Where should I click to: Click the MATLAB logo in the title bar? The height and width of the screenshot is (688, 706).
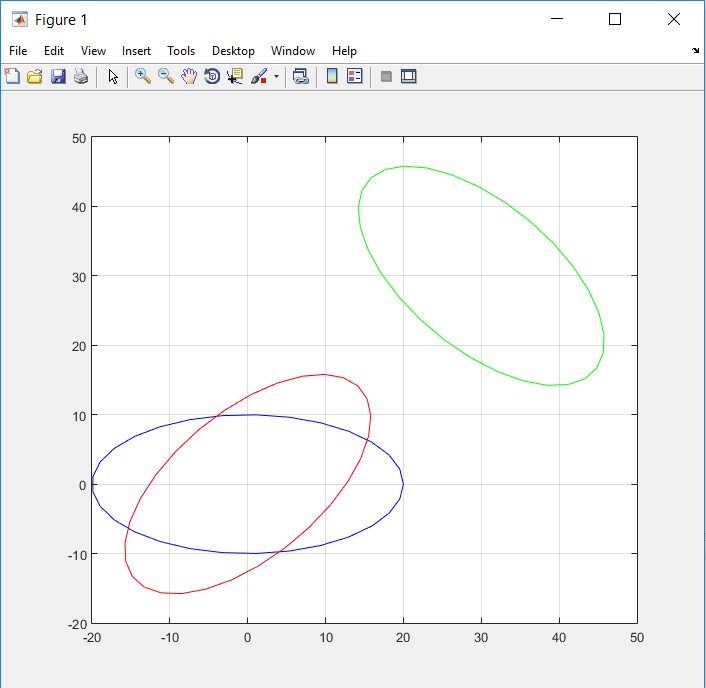click(x=19, y=19)
